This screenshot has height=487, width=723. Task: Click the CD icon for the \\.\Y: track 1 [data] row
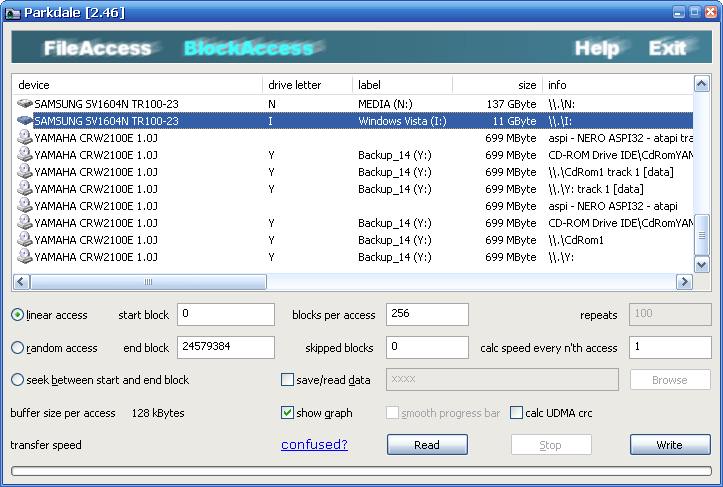click(25, 189)
